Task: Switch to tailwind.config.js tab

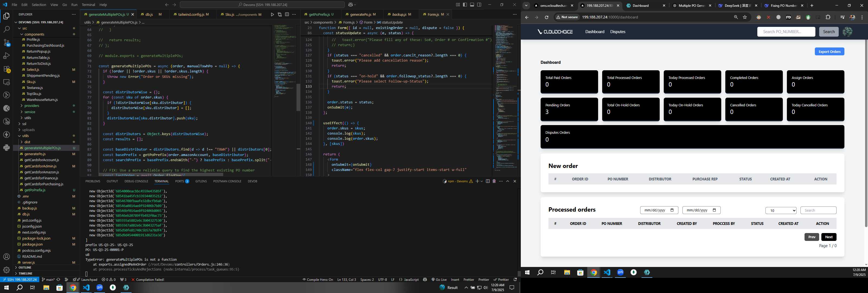Action: pyautogui.click(x=192, y=14)
